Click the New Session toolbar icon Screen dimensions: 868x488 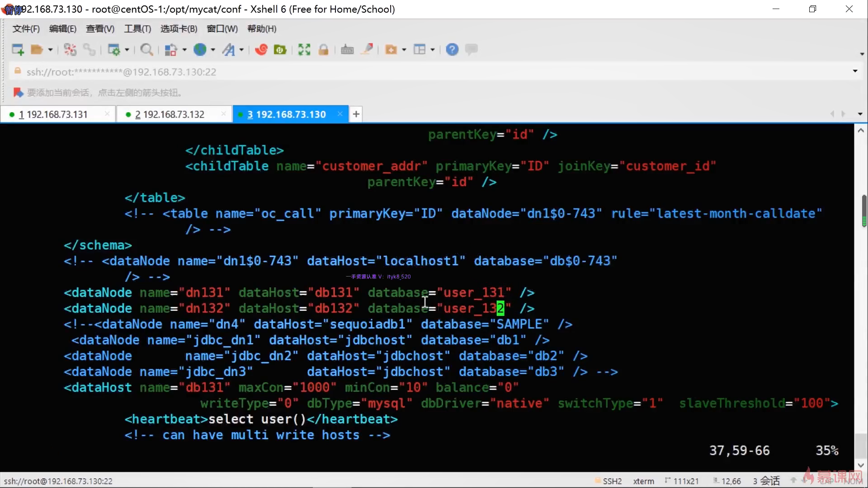pos(18,50)
